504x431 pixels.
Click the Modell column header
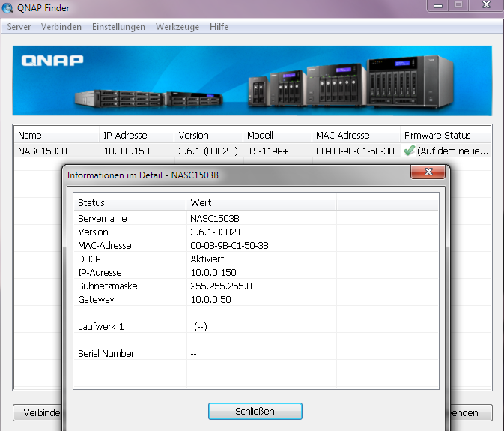[277, 135]
